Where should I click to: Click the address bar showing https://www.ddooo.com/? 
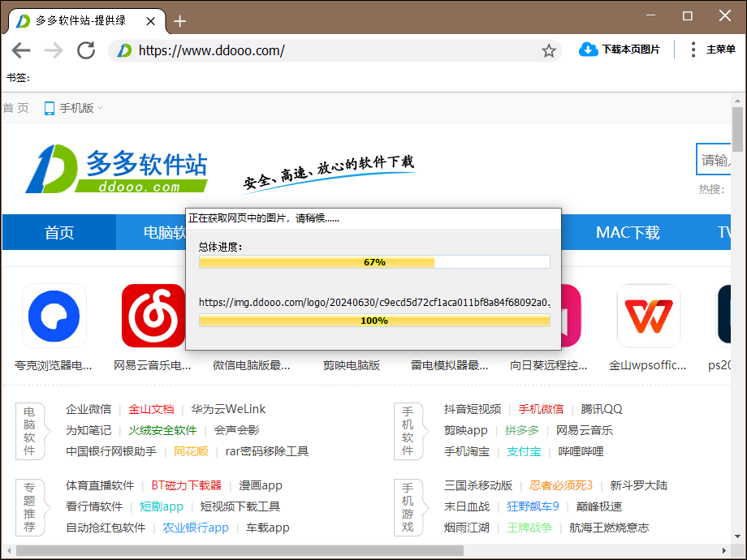point(334,50)
